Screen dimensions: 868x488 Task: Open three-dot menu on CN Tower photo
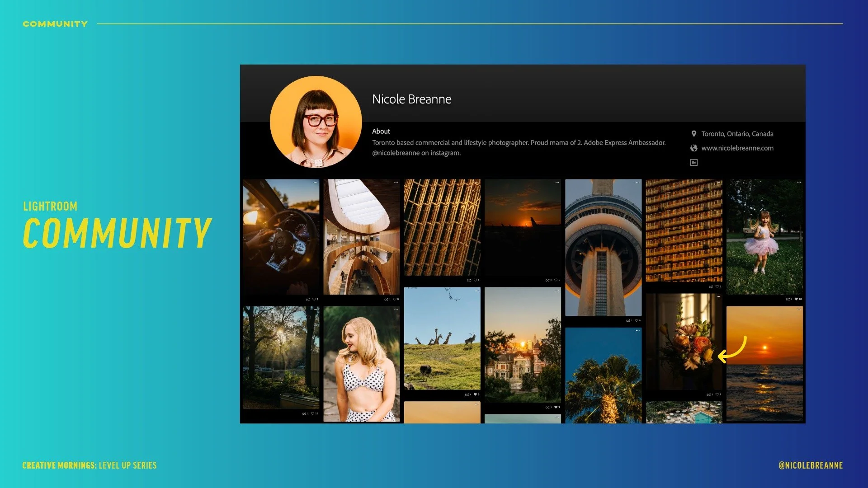tap(637, 182)
